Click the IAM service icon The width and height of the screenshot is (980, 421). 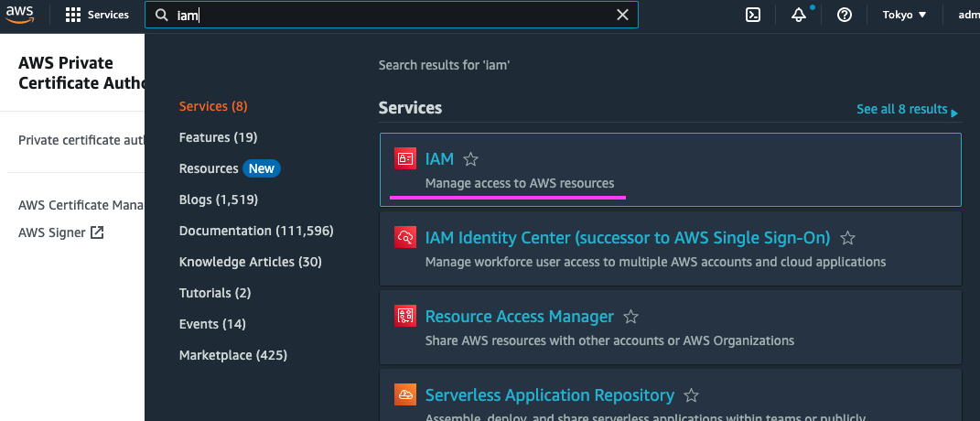click(405, 159)
